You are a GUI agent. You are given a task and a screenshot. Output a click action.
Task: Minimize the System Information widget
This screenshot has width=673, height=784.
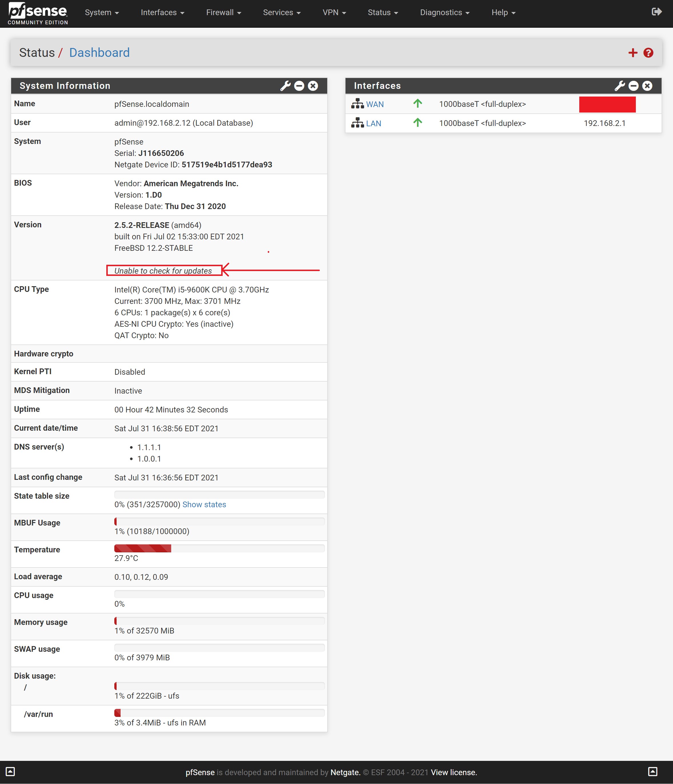(x=299, y=86)
